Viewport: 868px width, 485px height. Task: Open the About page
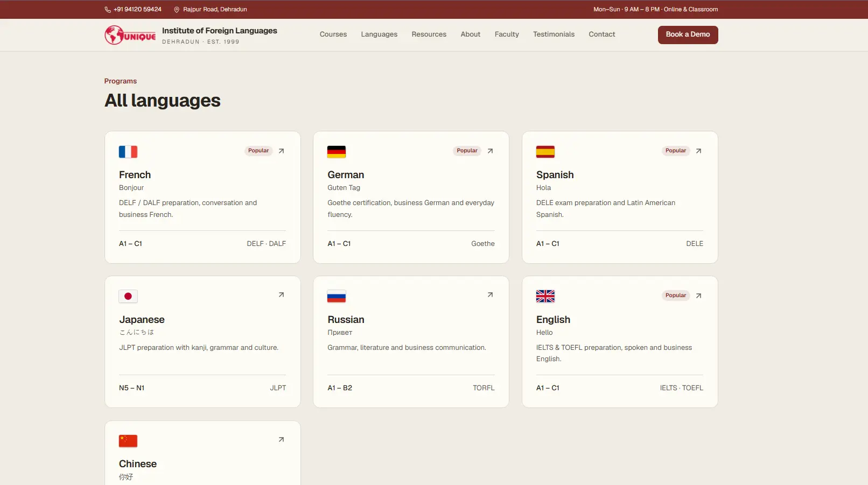click(471, 34)
